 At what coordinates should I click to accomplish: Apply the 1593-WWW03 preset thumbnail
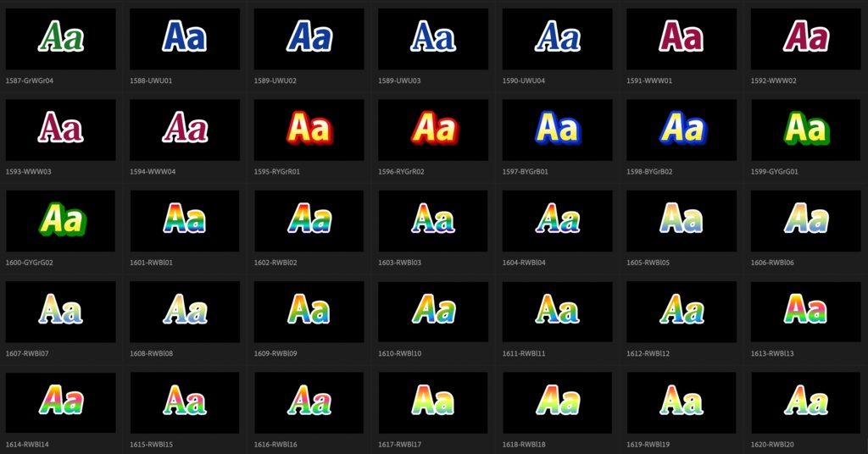pyautogui.click(x=61, y=130)
